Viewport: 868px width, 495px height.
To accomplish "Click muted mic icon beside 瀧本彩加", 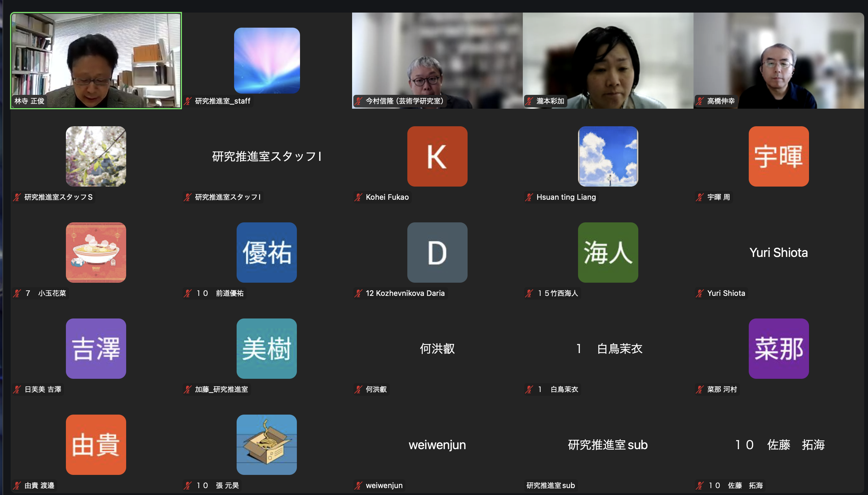I will [x=529, y=101].
